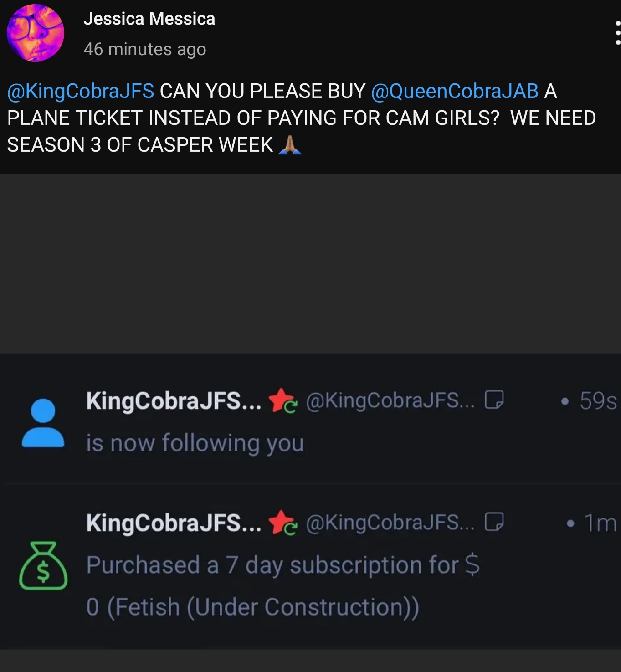Click the star badge on follow notification
The image size is (621, 672).
click(x=282, y=400)
